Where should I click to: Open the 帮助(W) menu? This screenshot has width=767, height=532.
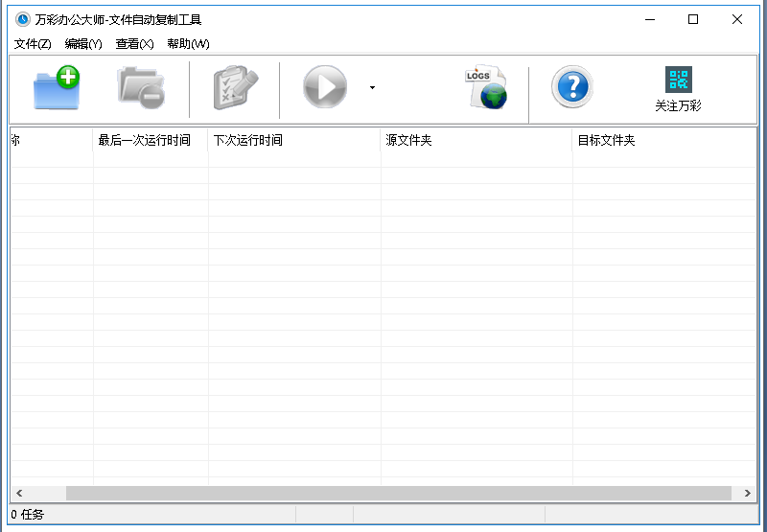(188, 44)
